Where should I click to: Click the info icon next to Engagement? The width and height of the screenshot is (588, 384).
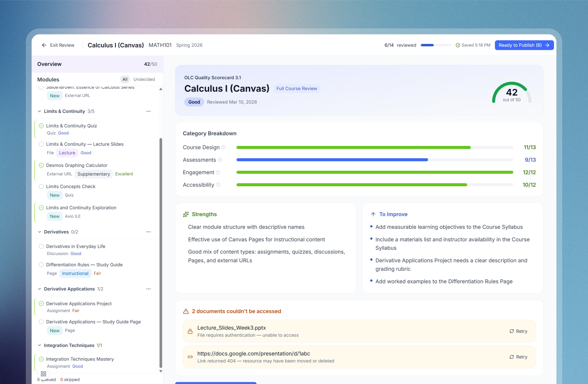pyautogui.click(x=218, y=172)
